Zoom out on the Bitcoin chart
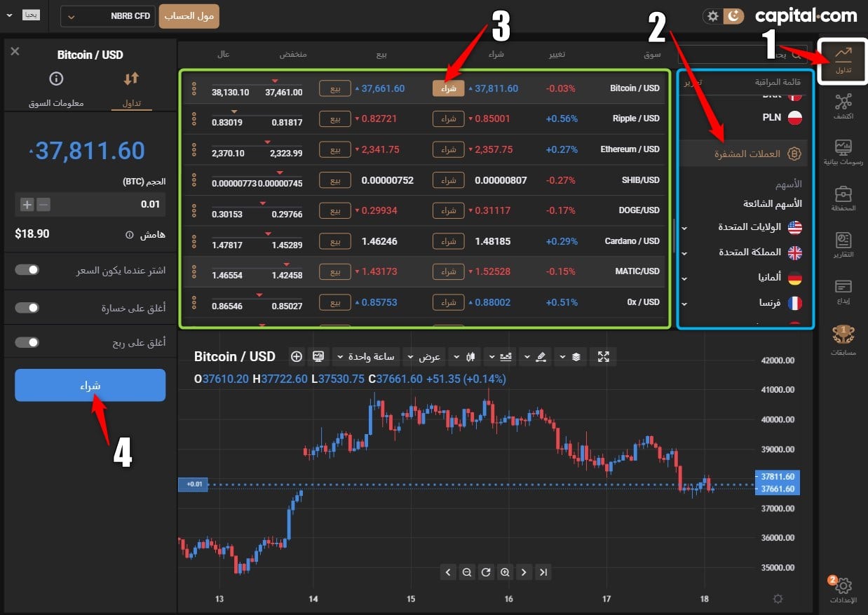 click(466, 572)
